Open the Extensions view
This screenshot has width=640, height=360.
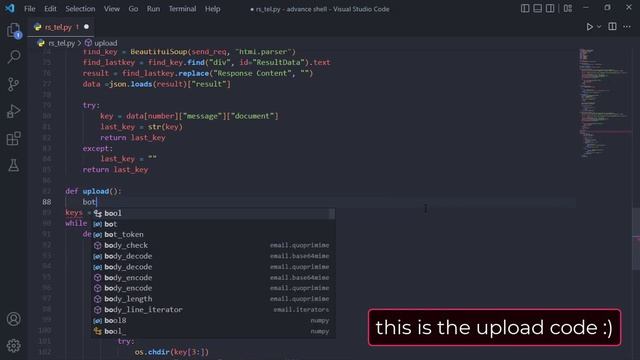click(14, 138)
